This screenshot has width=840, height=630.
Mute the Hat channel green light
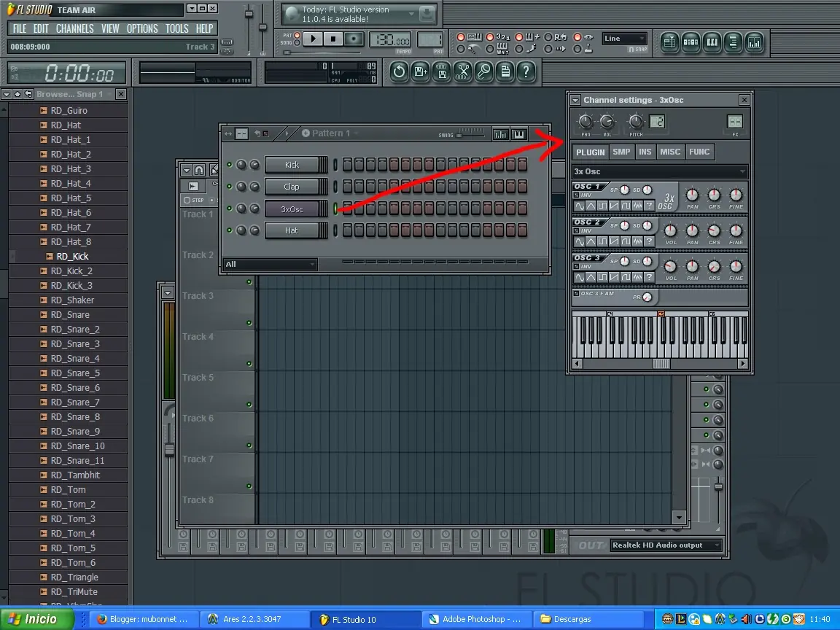pos(229,230)
